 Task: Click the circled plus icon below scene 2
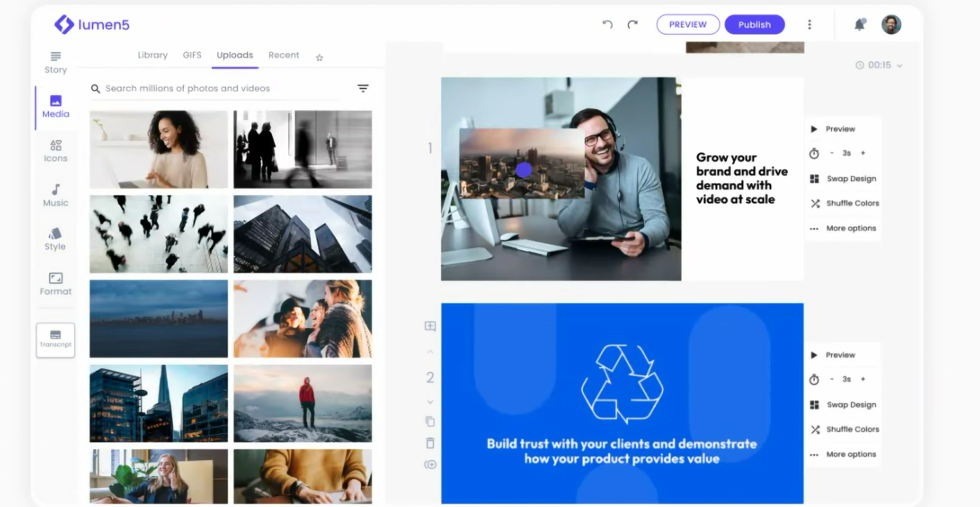point(430,465)
